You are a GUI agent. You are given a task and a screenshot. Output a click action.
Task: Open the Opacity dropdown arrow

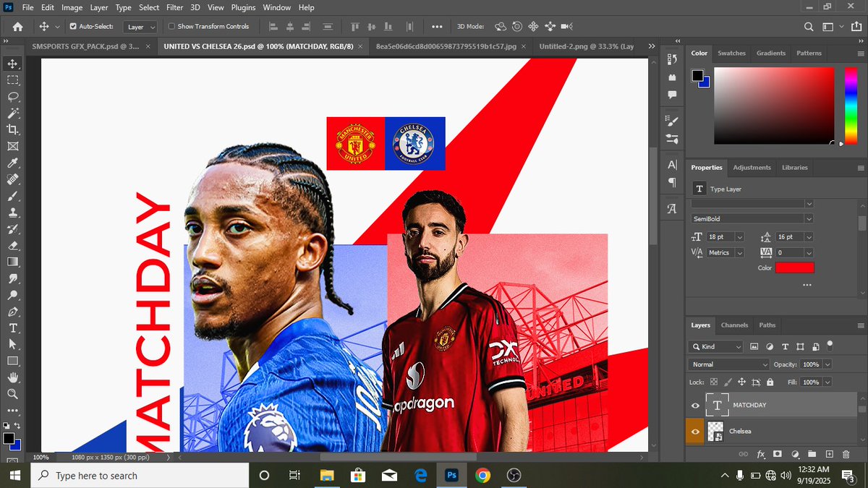point(827,364)
